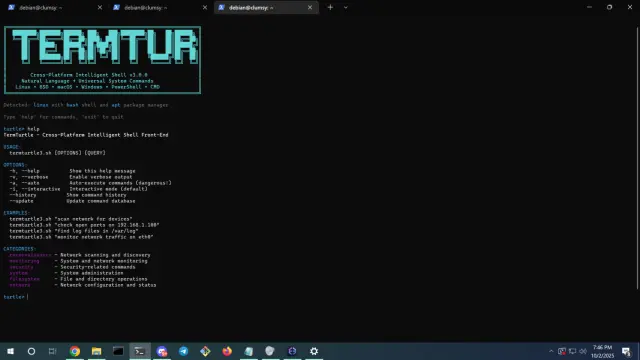Open the clock showing 7:46 PM

tap(602, 351)
